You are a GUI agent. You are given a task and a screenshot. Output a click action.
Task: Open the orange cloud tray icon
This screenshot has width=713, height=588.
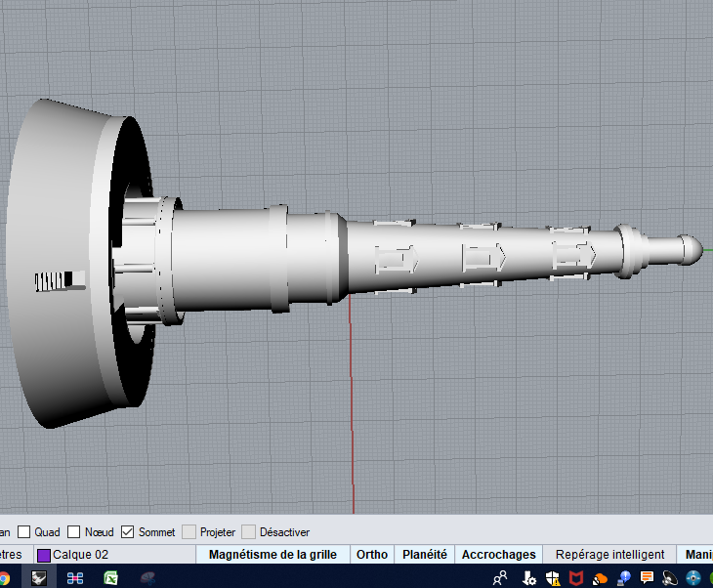click(599, 577)
